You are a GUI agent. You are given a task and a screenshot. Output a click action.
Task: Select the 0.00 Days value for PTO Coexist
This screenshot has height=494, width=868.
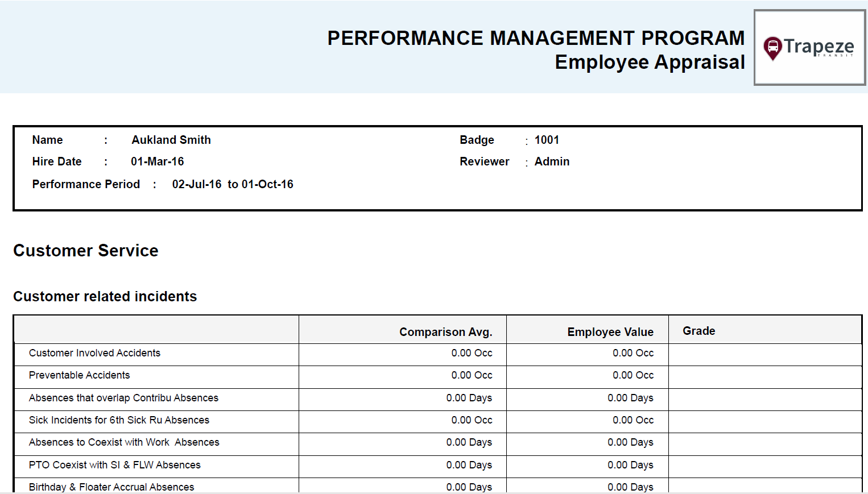(x=631, y=465)
